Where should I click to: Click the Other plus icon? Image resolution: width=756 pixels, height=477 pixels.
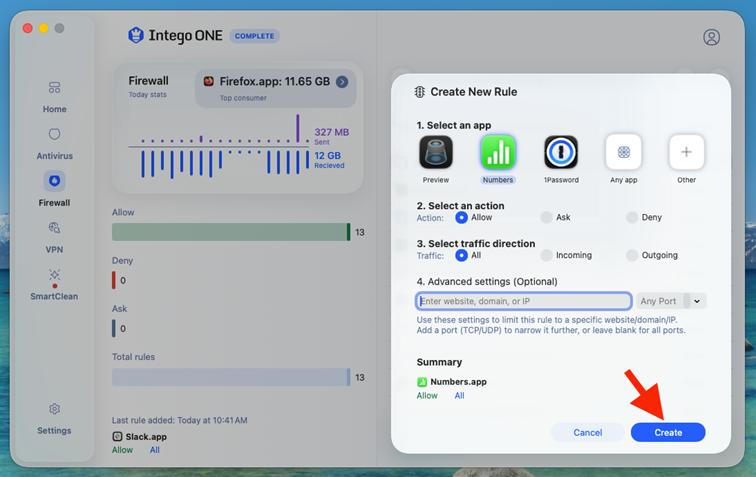(x=686, y=152)
